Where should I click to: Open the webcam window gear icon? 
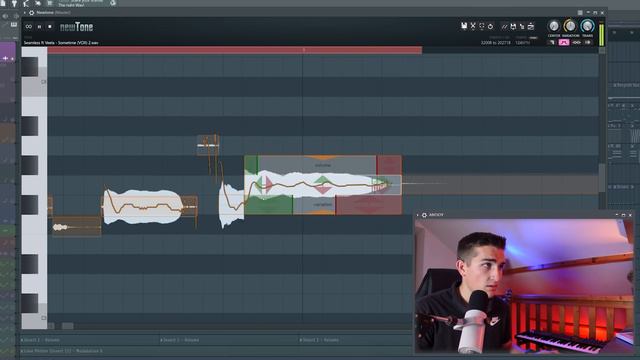tap(424, 215)
